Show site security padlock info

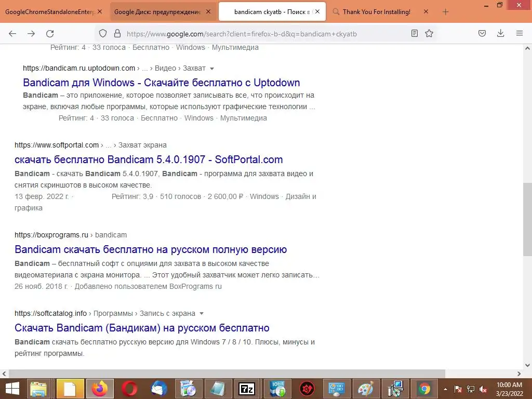(117, 33)
